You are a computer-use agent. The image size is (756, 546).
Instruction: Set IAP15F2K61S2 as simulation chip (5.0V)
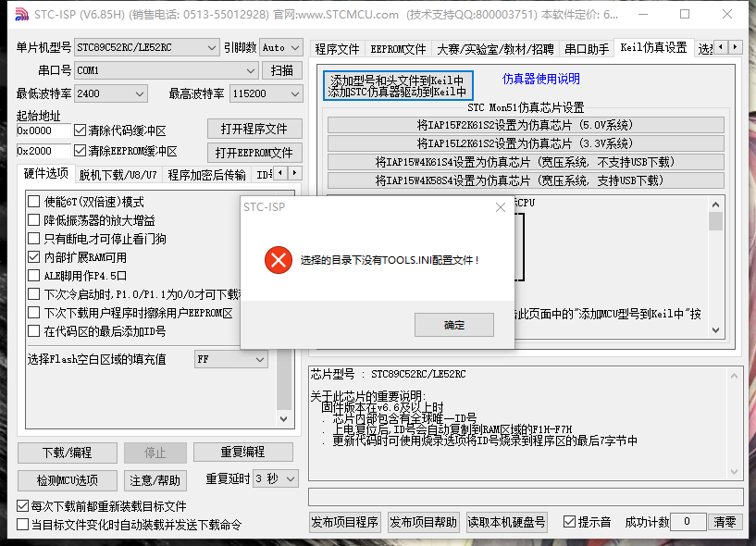(526, 126)
